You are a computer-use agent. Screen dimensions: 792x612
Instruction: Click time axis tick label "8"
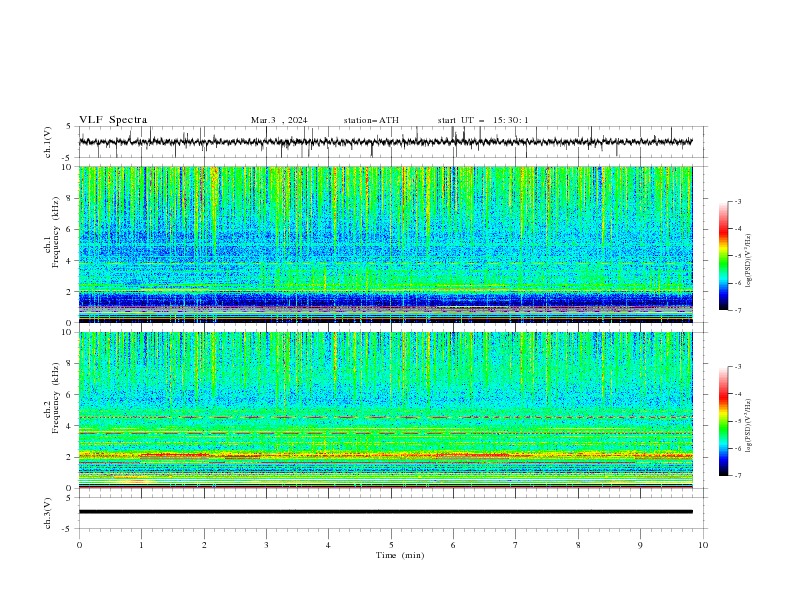pos(578,545)
